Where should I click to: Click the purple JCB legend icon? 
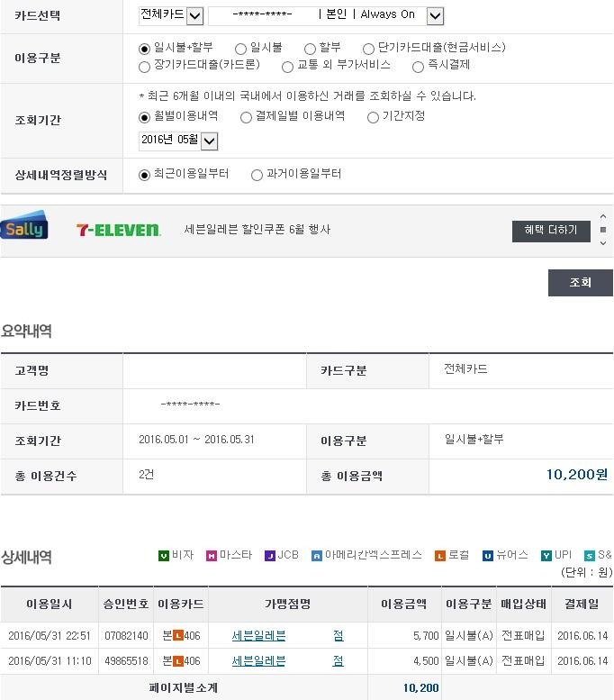click(x=270, y=556)
